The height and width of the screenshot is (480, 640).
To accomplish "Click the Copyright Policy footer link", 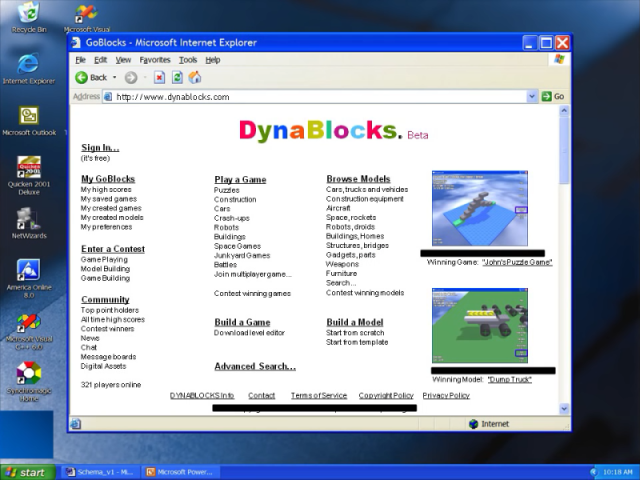I will (386, 396).
